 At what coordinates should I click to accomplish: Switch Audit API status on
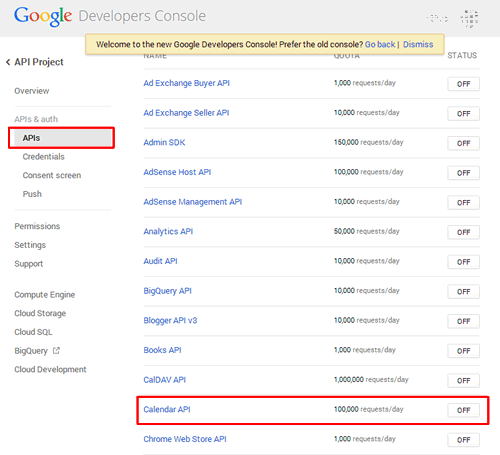(463, 262)
